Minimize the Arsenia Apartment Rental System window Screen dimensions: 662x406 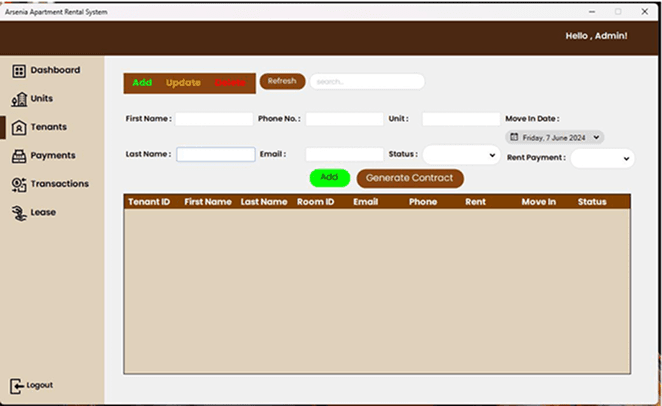point(592,12)
